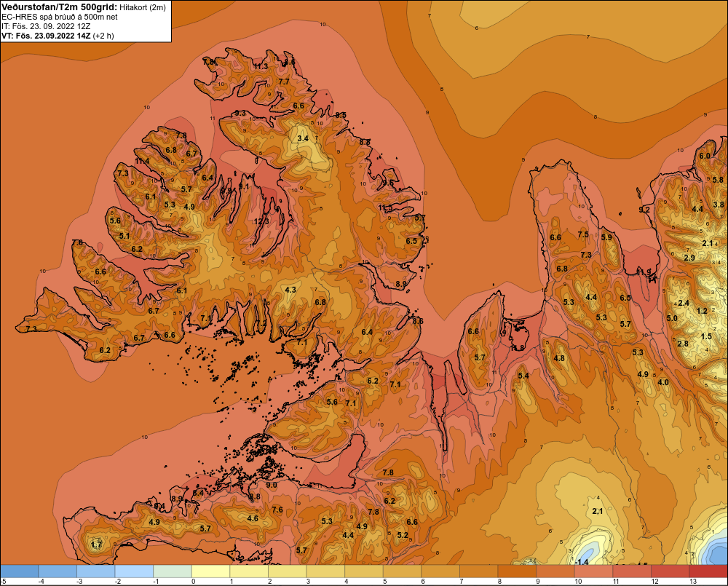Click the temperature value "2.8"

pyautogui.click(x=683, y=344)
